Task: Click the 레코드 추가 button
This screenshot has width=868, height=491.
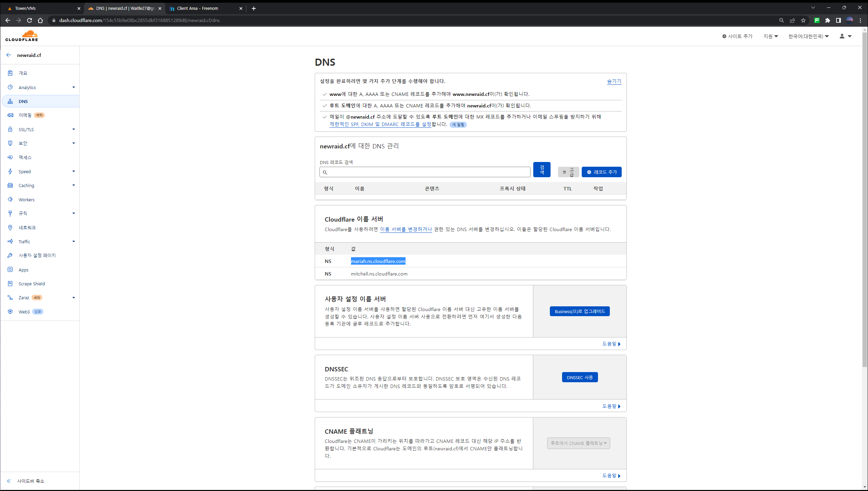Action: pos(601,172)
